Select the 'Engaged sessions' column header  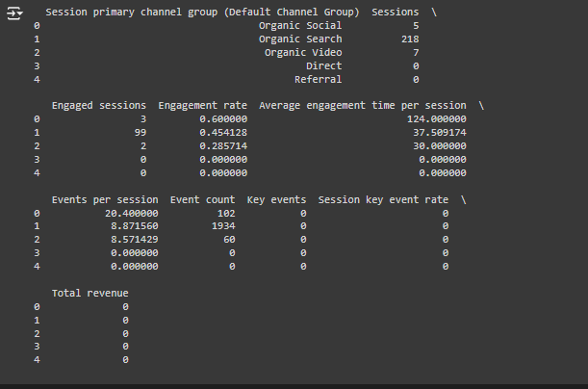[x=98, y=105]
